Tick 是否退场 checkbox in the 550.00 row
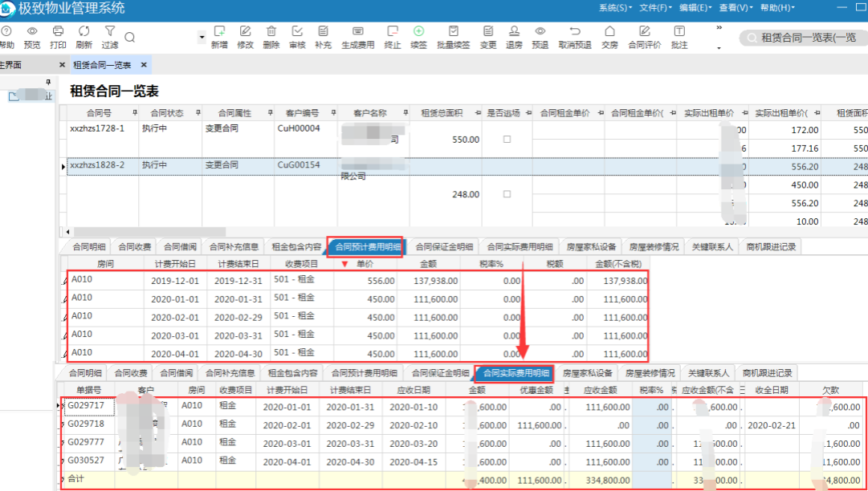This screenshot has height=491, width=868. 507,140
